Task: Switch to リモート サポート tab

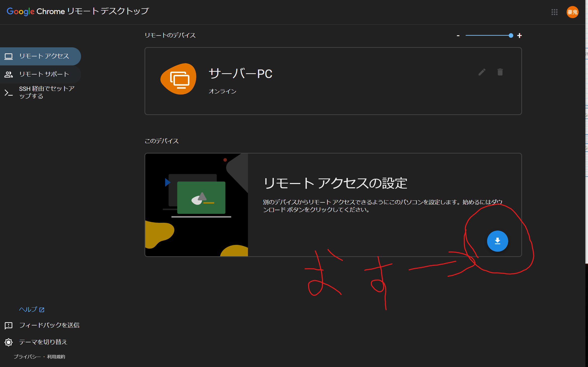Action: coord(44,74)
